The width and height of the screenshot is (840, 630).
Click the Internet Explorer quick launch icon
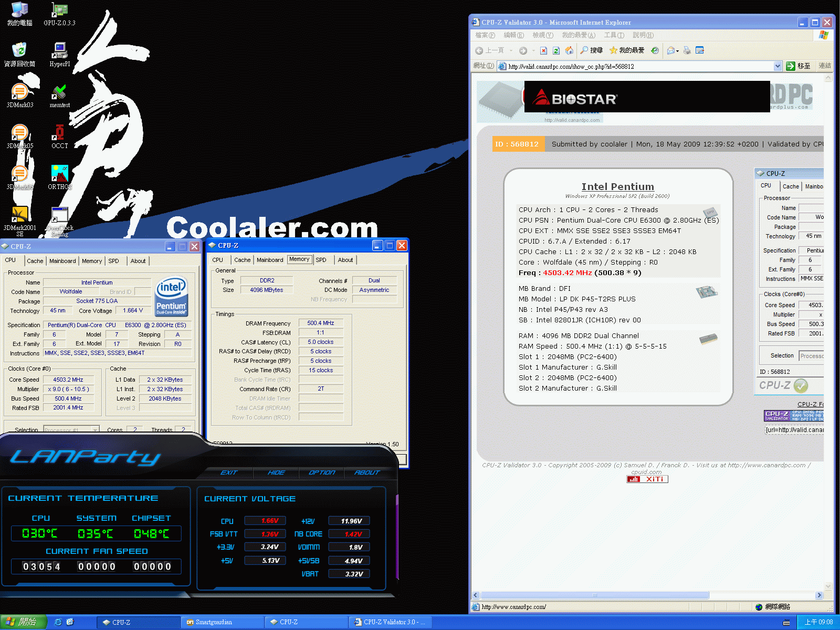click(58, 622)
